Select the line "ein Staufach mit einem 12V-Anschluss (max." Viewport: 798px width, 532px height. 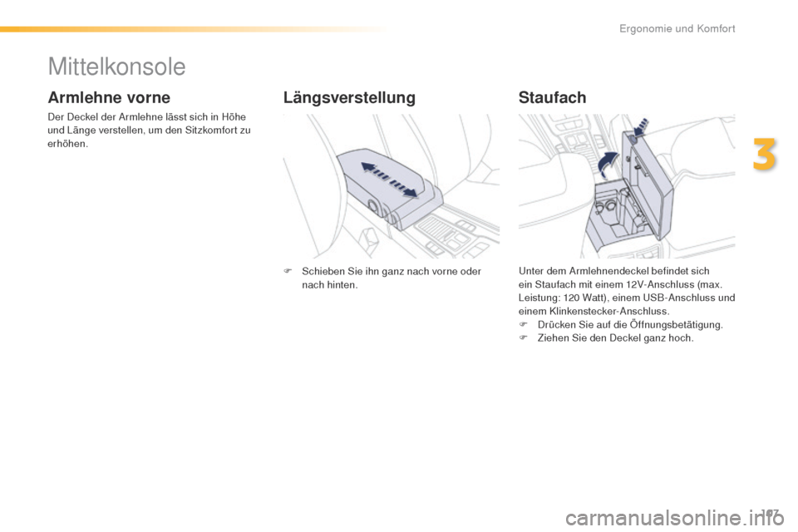point(620,284)
